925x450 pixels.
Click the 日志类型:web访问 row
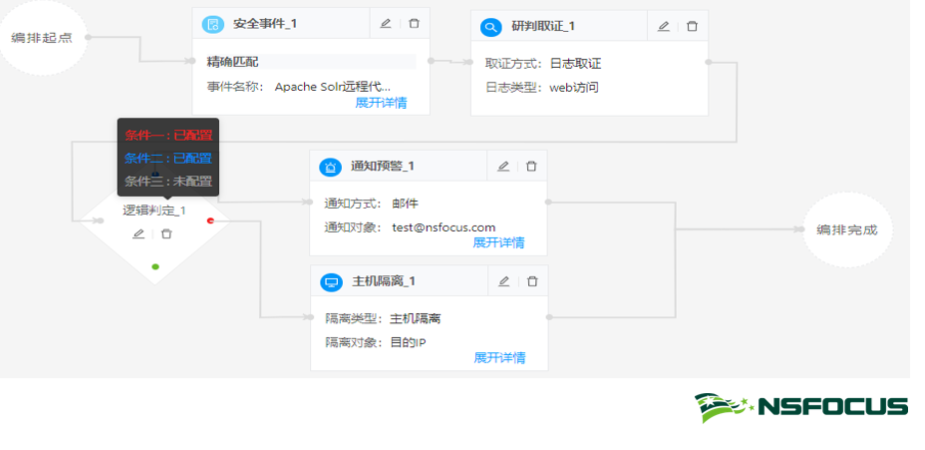(542, 87)
